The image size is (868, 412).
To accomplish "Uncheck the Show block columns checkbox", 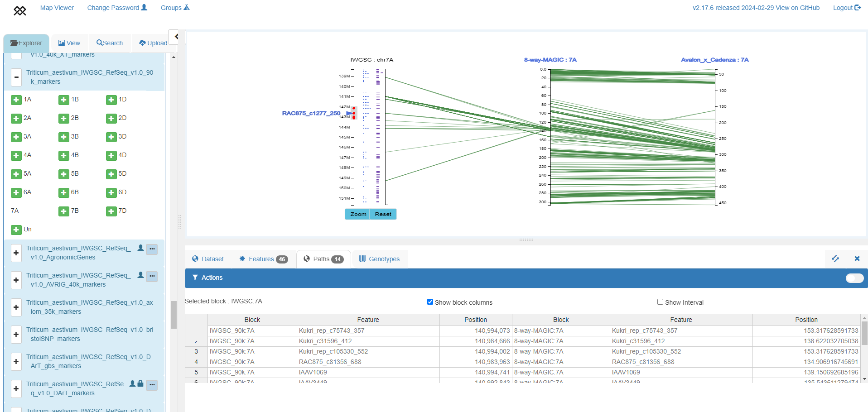I will tap(429, 302).
